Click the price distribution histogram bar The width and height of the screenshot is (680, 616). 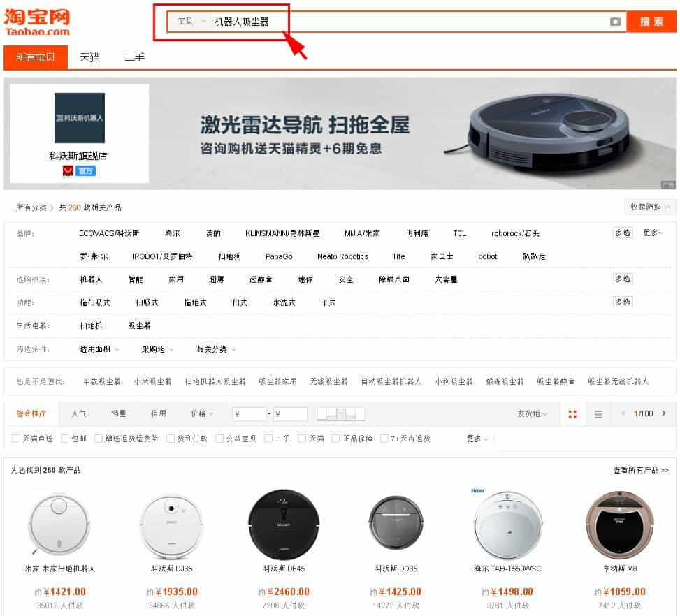pos(341,414)
